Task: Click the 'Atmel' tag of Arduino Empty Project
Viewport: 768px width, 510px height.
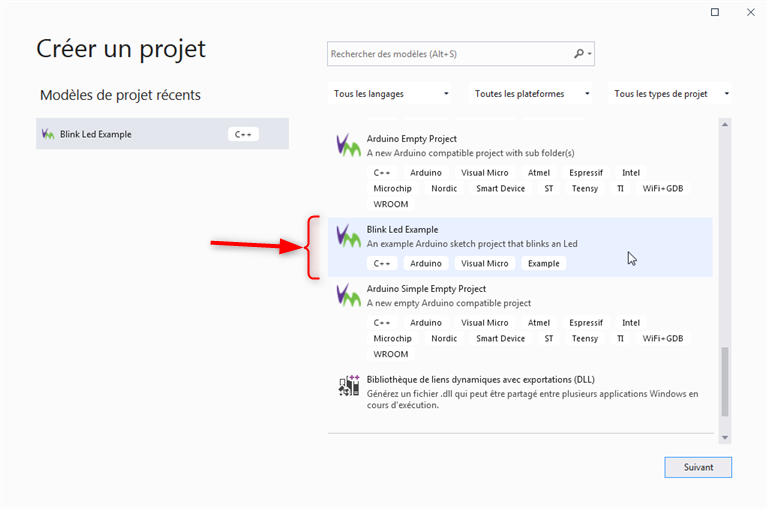Action: click(539, 172)
